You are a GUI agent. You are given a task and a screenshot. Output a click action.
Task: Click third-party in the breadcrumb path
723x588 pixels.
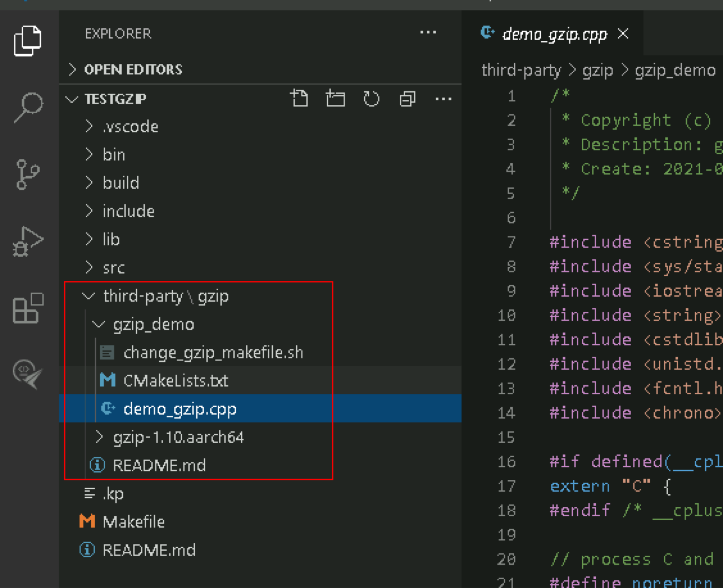521,71
